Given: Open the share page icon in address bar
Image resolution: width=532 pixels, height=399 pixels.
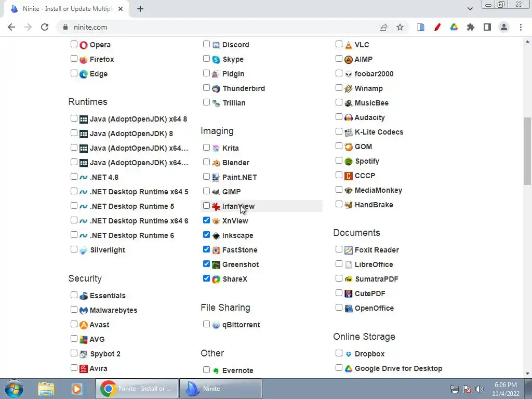Looking at the screenshot, I should pos(383,27).
